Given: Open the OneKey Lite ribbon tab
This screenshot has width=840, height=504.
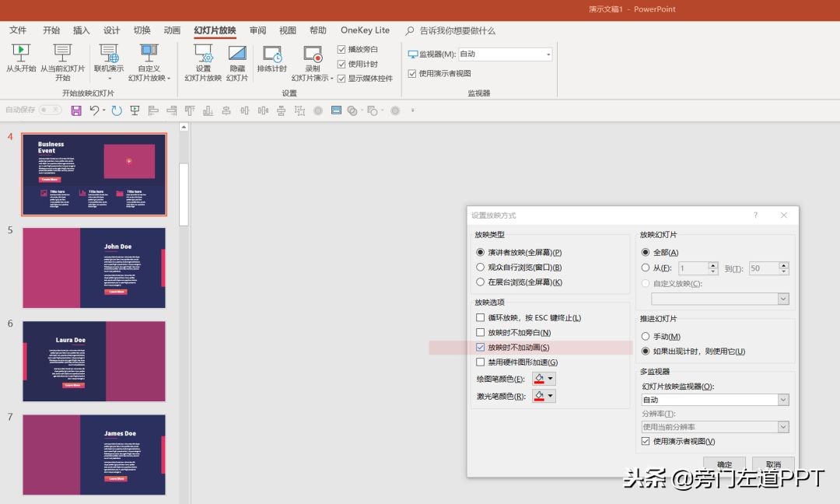Looking at the screenshot, I should (x=364, y=30).
